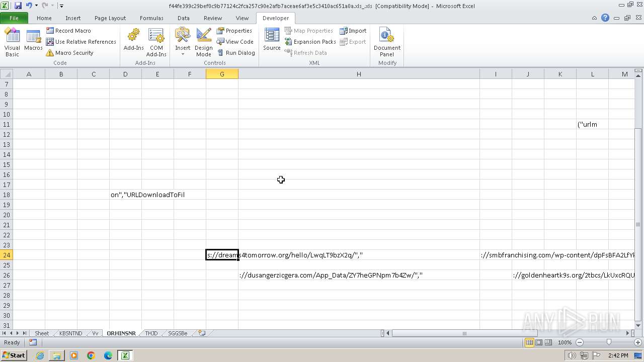
Task: Click the Undo button
Action: pyautogui.click(x=29, y=6)
